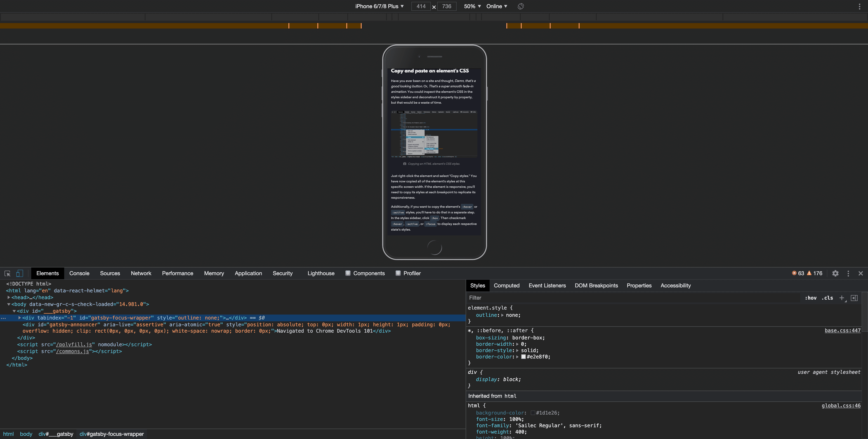Open the Sources tab
The image size is (868, 439).
point(110,273)
